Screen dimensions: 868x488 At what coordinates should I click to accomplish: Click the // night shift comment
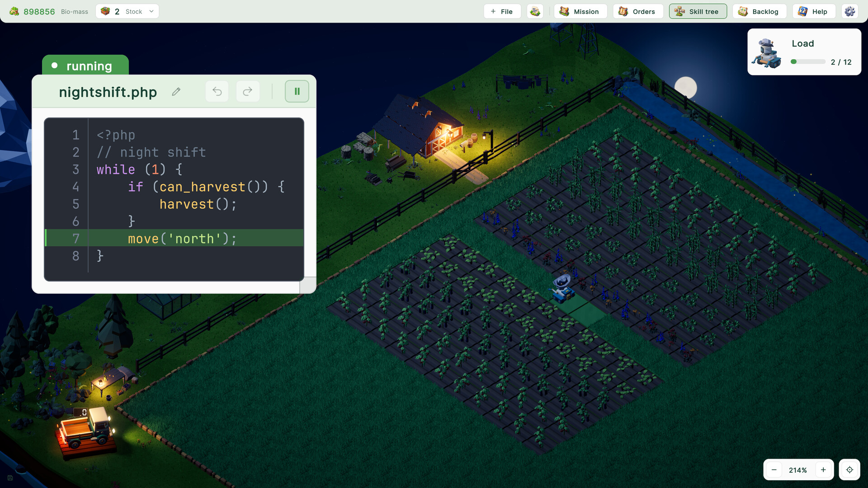point(151,152)
